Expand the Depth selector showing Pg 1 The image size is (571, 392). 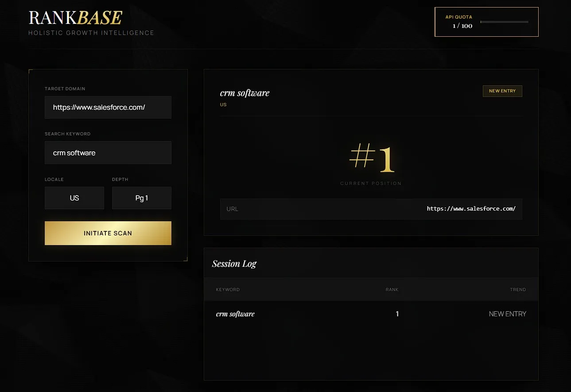[x=141, y=198]
